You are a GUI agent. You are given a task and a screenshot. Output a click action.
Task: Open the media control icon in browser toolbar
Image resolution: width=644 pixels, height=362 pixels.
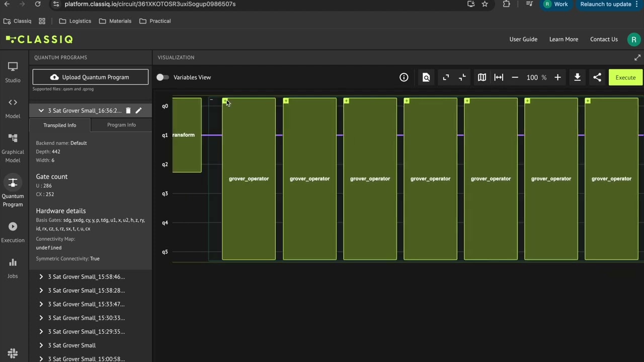(x=529, y=4)
